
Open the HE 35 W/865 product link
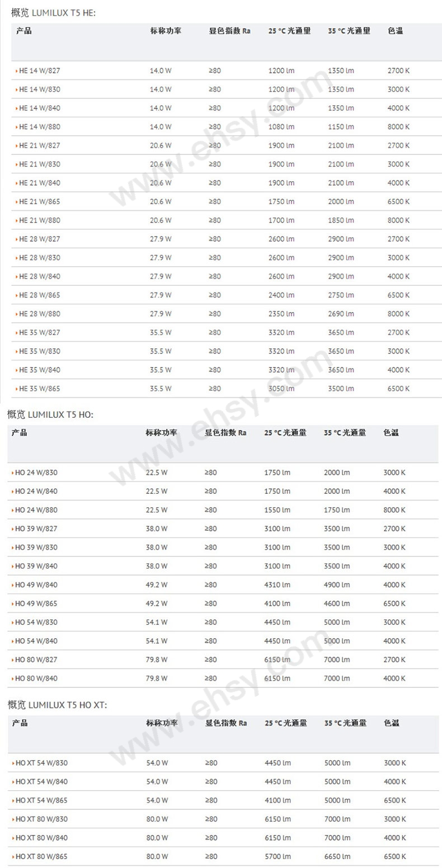click(x=40, y=389)
